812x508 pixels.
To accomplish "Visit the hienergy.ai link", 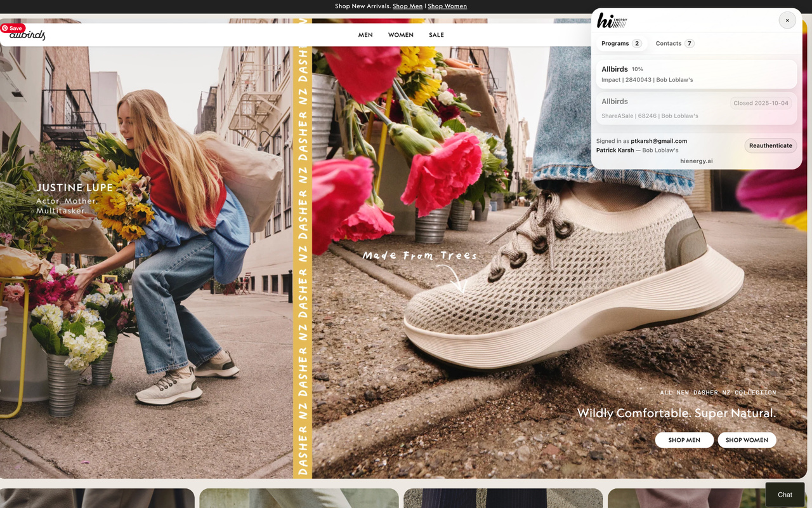I will 696,161.
